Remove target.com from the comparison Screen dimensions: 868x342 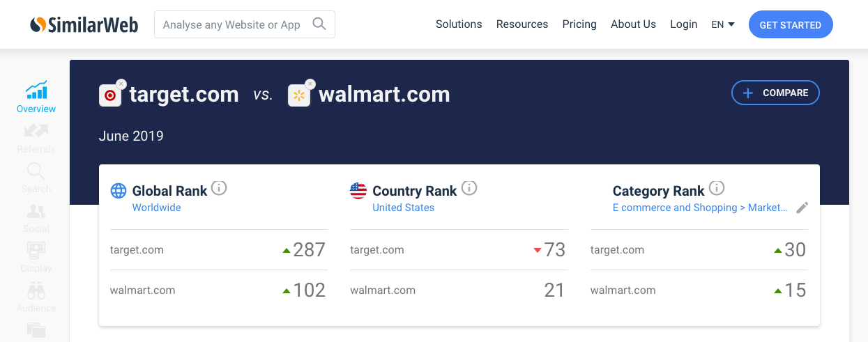point(121,84)
